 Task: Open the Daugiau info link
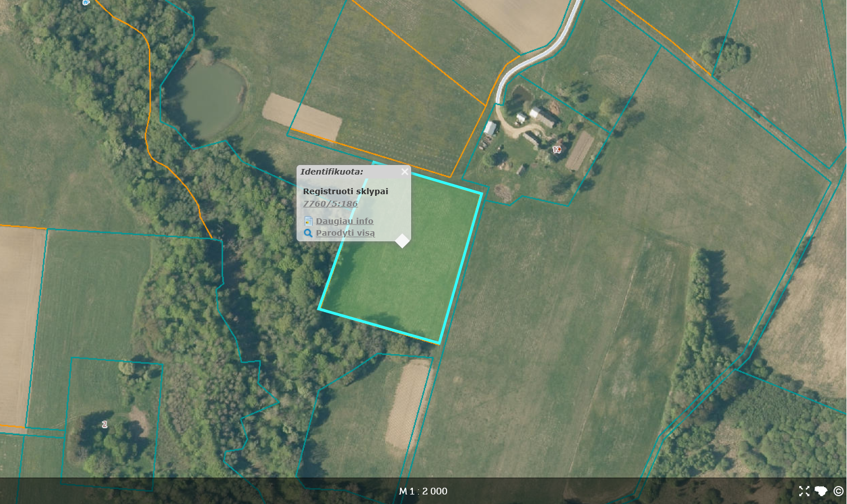pyautogui.click(x=344, y=221)
